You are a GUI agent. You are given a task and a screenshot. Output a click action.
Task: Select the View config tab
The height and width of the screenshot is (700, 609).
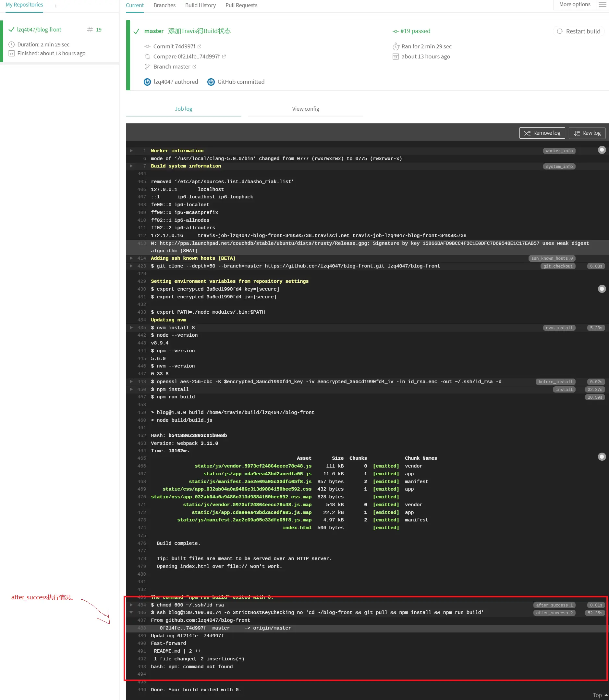(306, 109)
